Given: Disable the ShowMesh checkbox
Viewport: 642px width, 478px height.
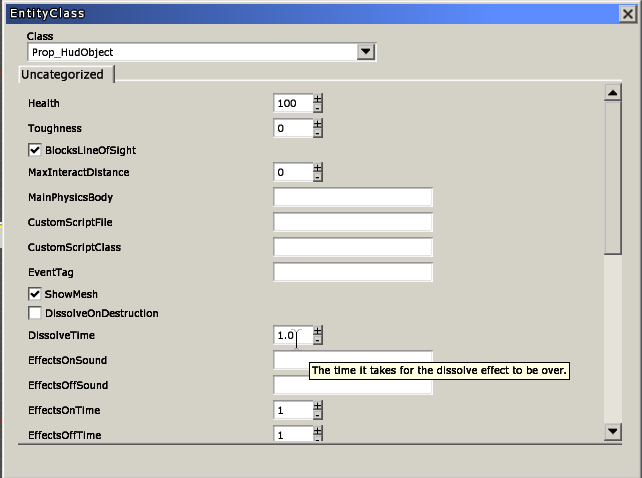Looking at the screenshot, I should point(35,295).
